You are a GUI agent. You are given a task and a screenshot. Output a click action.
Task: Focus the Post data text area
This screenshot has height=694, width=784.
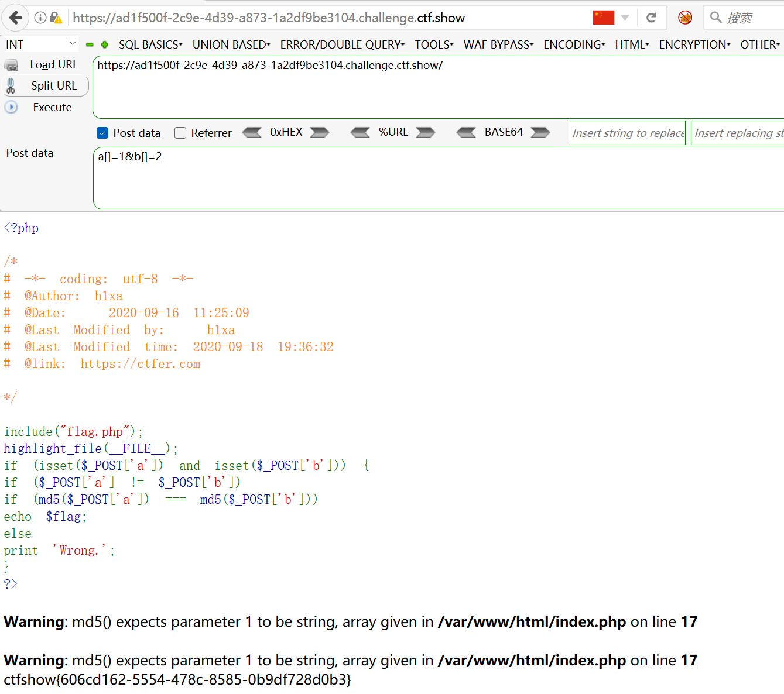tap(438, 178)
